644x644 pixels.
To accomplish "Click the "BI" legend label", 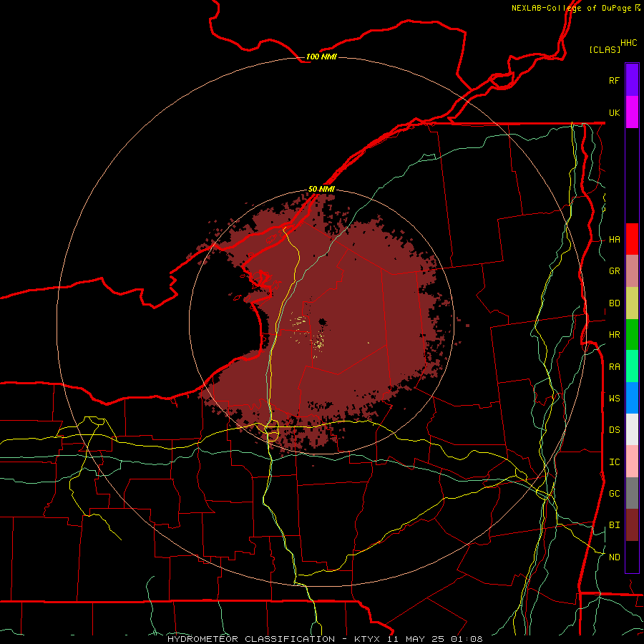I will click(x=614, y=525).
